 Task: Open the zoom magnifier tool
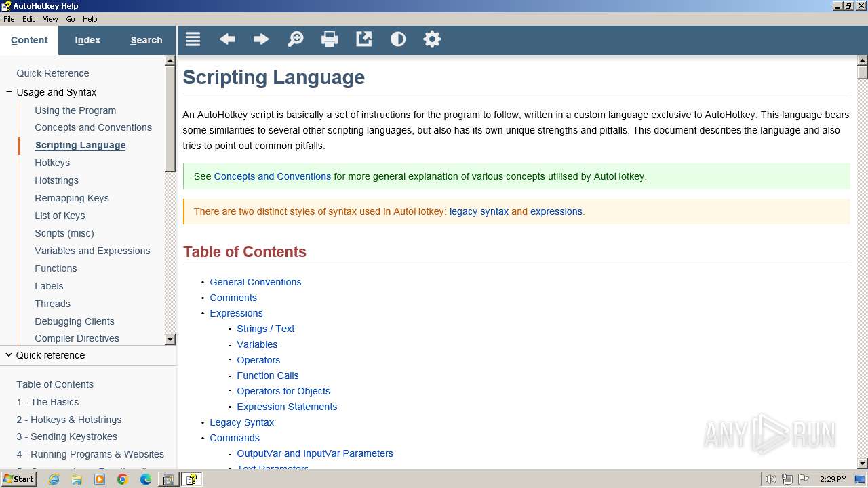[296, 39]
